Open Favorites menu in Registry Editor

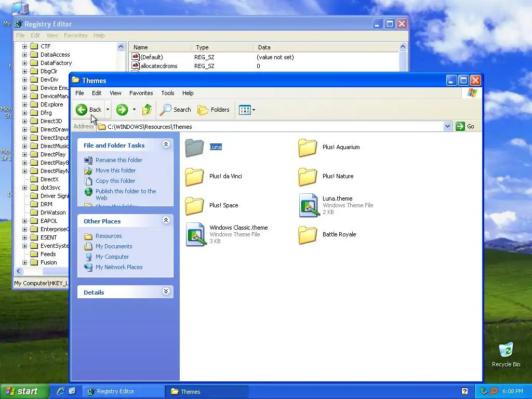click(x=76, y=35)
